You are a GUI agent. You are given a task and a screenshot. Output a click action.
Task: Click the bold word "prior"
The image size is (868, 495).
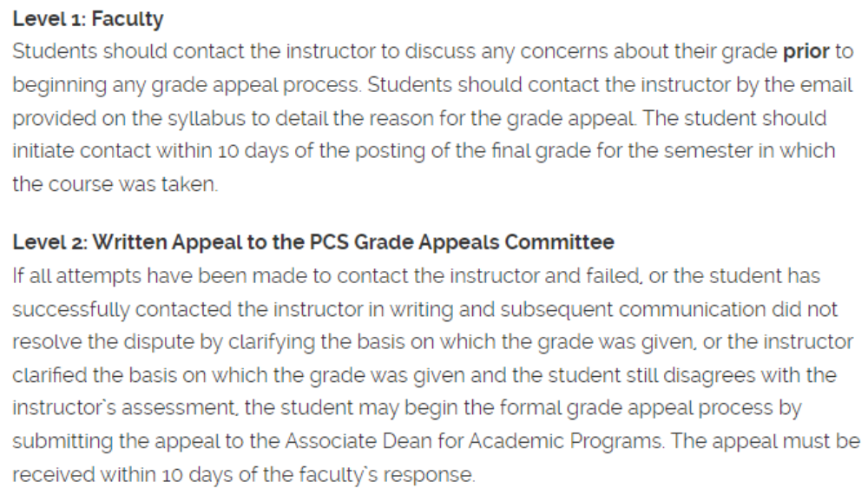tap(806, 50)
